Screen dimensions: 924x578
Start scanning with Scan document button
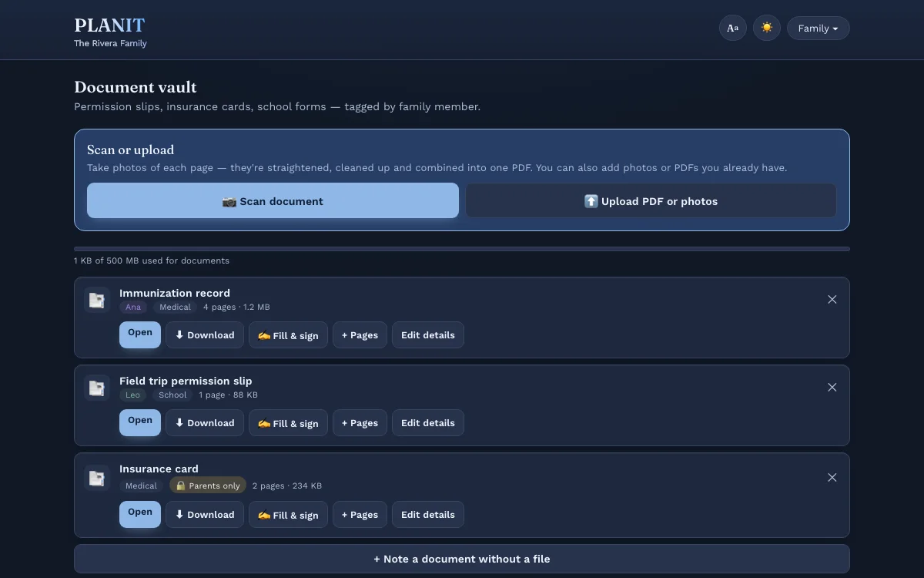point(273,200)
